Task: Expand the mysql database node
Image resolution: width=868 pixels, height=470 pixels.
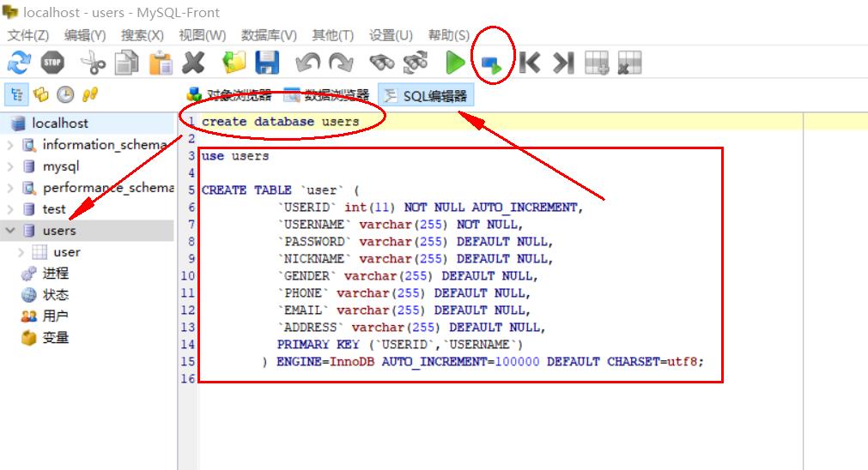Action: (10, 166)
